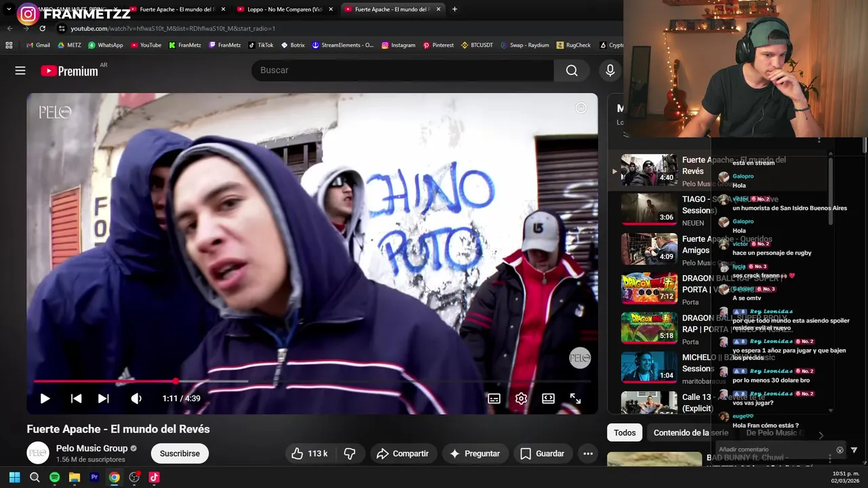868x488 pixels.
Task: Subscribe with the Suscribirse button
Action: click(x=180, y=453)
